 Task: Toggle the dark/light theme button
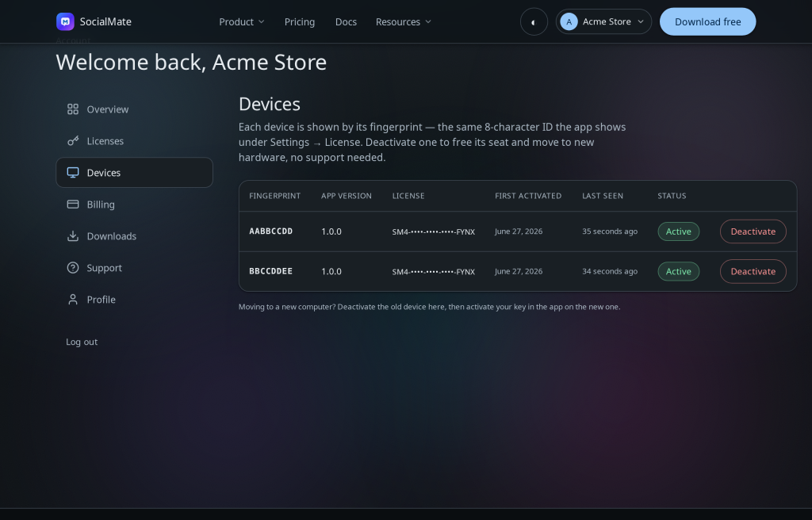coord(534,21)
